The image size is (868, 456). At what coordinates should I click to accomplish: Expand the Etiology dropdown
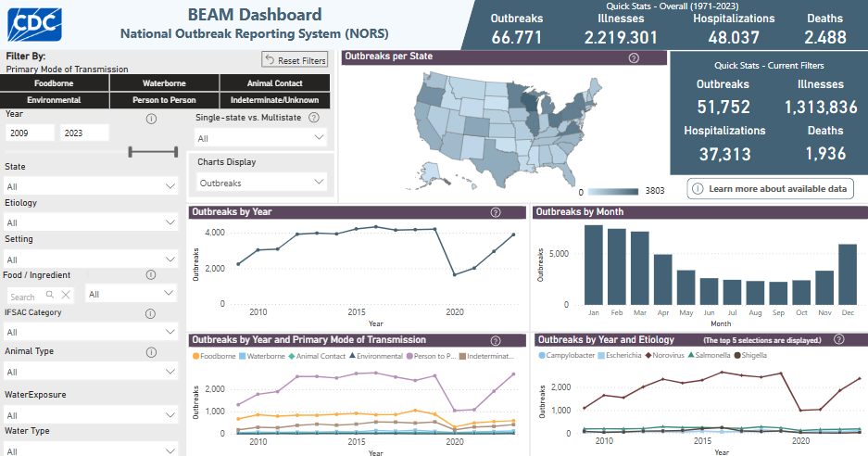click(91, 222)
